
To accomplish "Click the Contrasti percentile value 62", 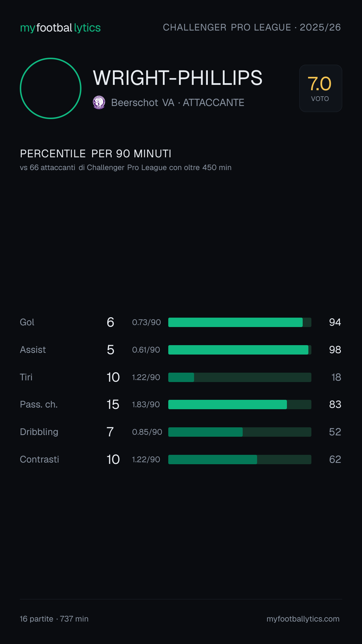I will tap(335, 460).
